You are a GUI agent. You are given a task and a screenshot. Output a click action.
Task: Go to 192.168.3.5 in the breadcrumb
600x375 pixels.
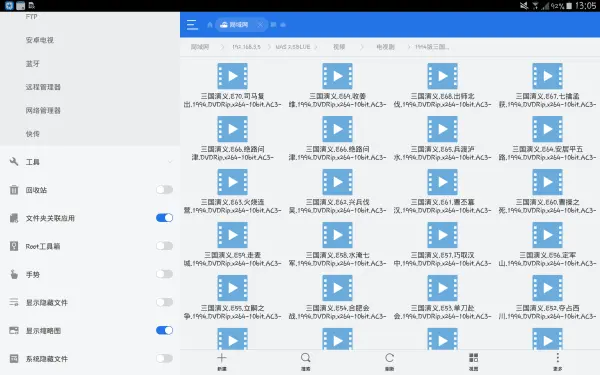(x=246, y=47)
